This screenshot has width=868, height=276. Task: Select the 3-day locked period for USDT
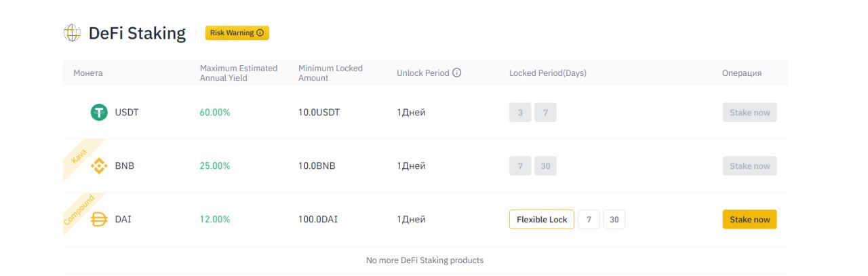[x=520, y=113]
